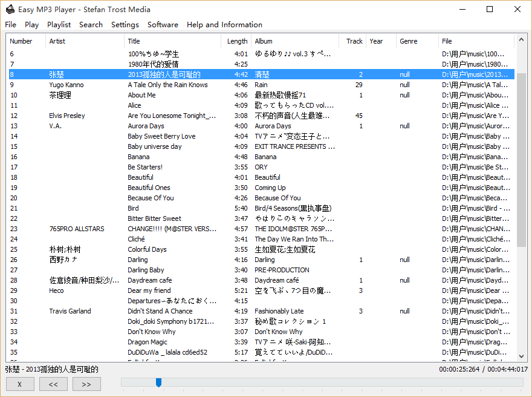The width and height of the screenshot is (532, 397).
Task: Open the Play menu
Action: [x=31, y=24]
